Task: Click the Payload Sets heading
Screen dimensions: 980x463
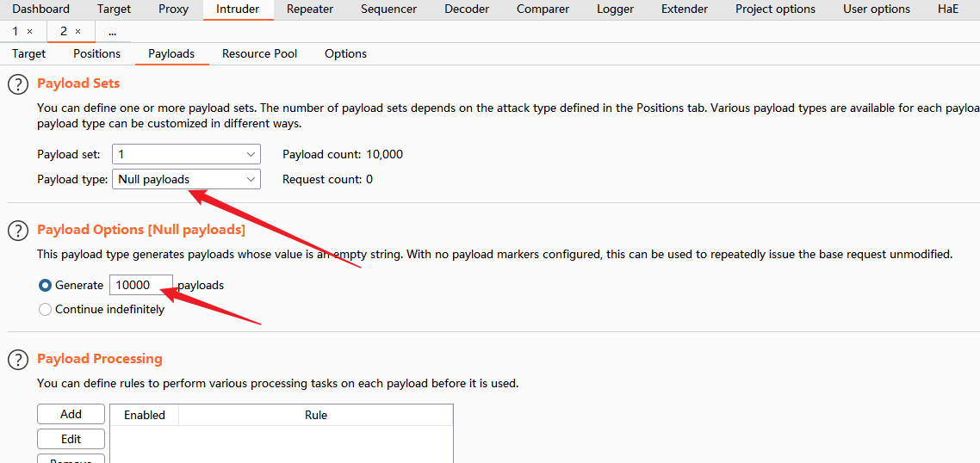Action: 78,83
